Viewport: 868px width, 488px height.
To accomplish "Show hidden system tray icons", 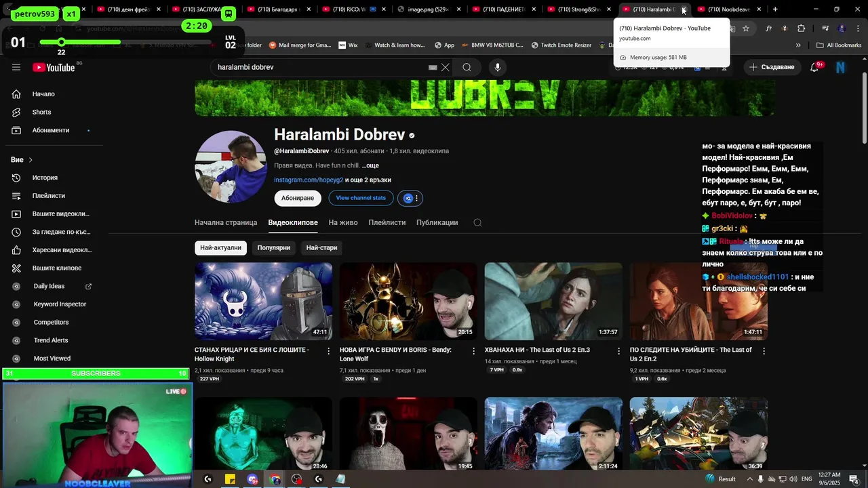I will tap(749, 479).
